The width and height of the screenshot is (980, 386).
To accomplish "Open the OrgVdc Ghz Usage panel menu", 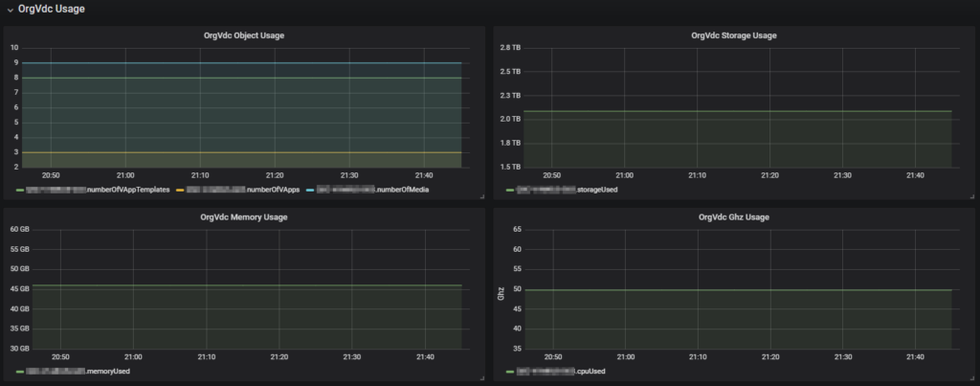I will 733,217.
